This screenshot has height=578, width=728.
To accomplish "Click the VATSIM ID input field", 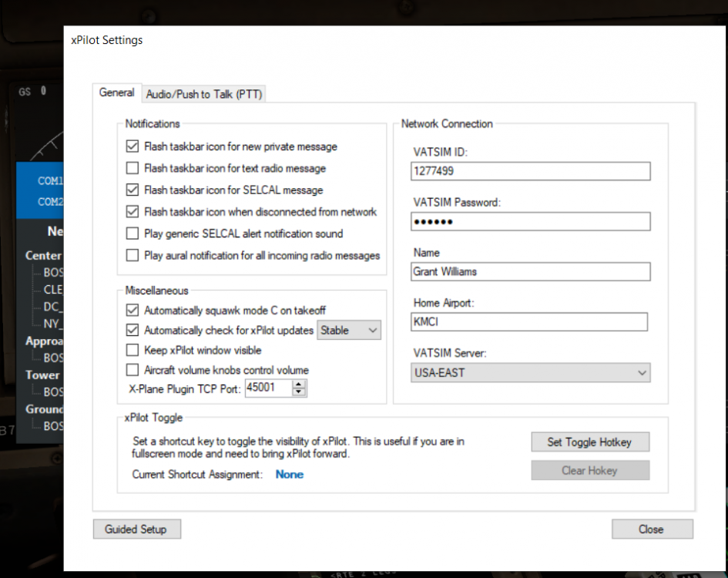I will pyautogui.click(x=530, y=171).
